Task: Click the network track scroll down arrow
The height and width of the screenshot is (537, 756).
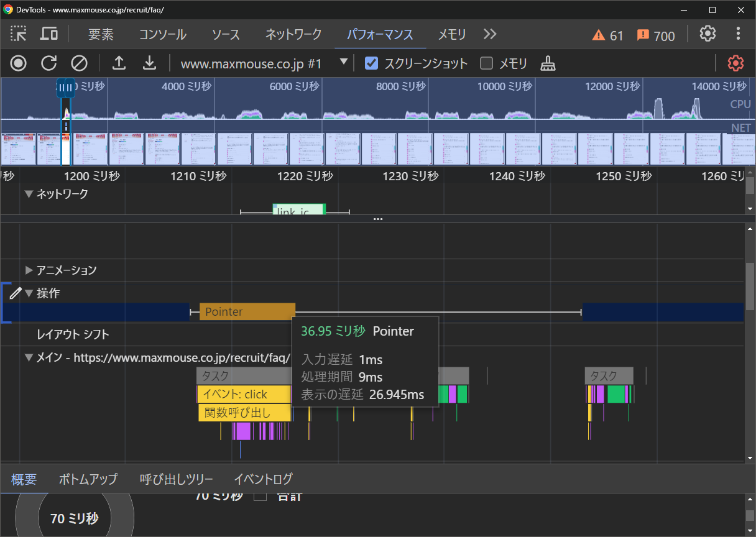Action: 750,208
